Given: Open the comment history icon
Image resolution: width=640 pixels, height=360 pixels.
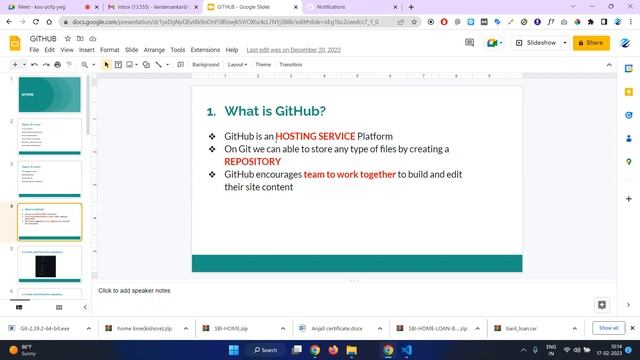Looking at the screenshot, I should [469, 42].
